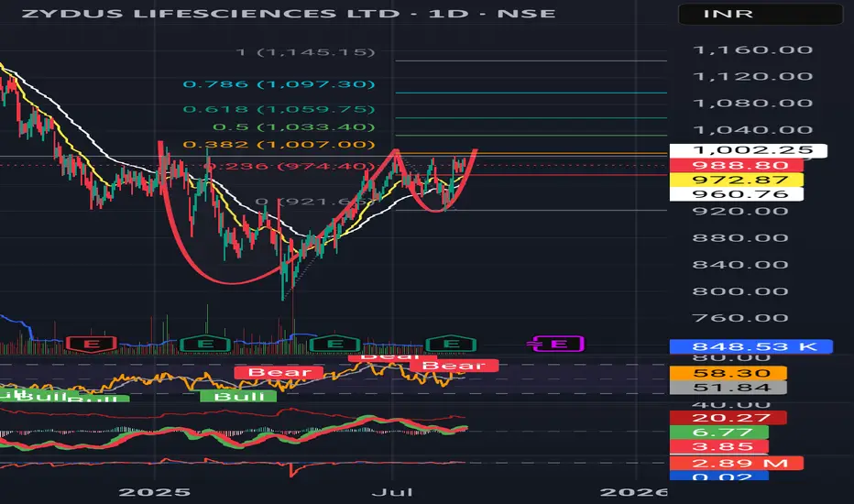Click the 800.00 price axis label
This screenshot has width=854, height=504.
click(x=740, y=291)
